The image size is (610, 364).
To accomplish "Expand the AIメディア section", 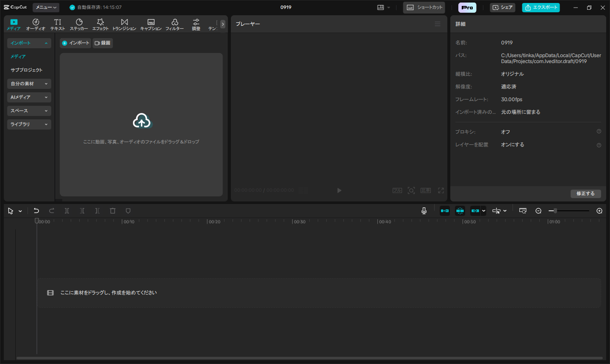I will [x=29, y=97].
